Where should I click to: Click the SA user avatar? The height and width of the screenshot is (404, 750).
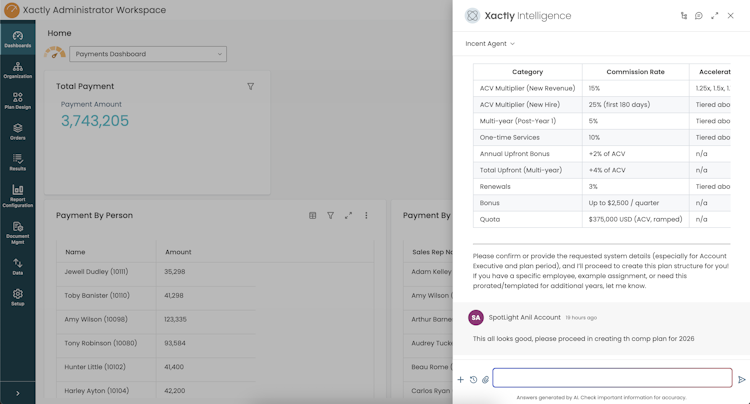(x=475, y=317)
